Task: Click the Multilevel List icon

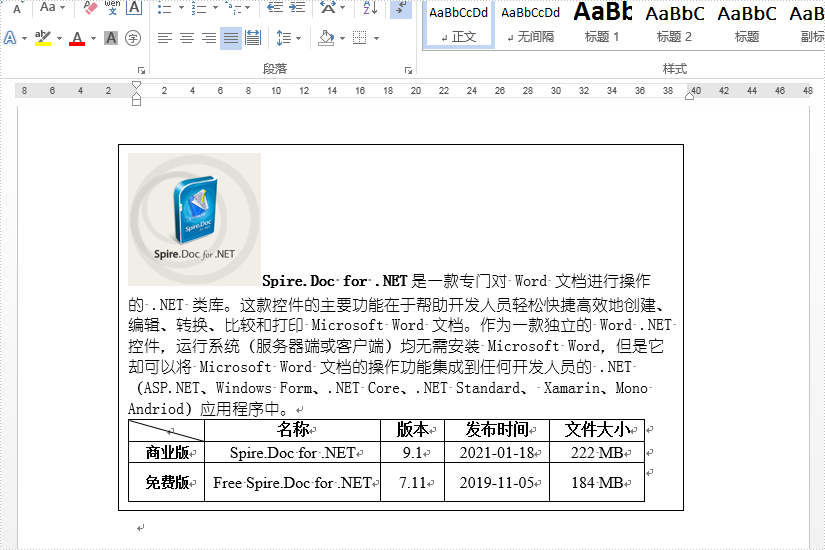Action: click(x=233, y=8)
